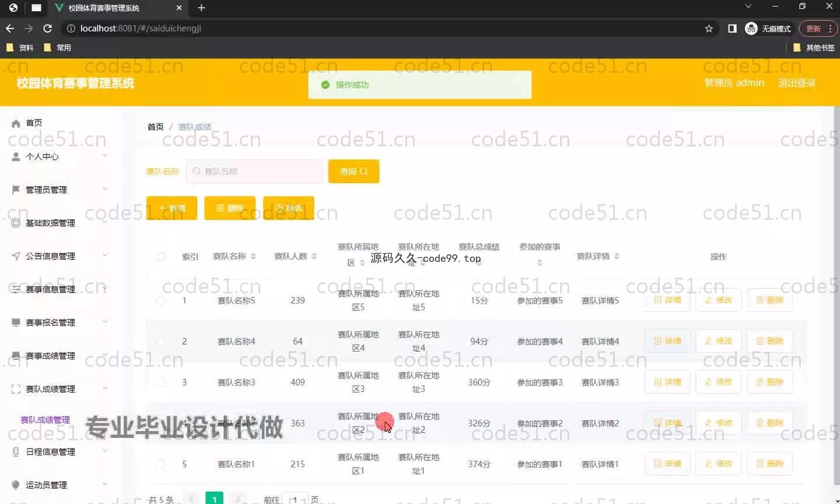Click the 日程信息管理 sidebar icon
Image resolution: width=840 pixels, height=504 pixels.
tap(16, 452)
